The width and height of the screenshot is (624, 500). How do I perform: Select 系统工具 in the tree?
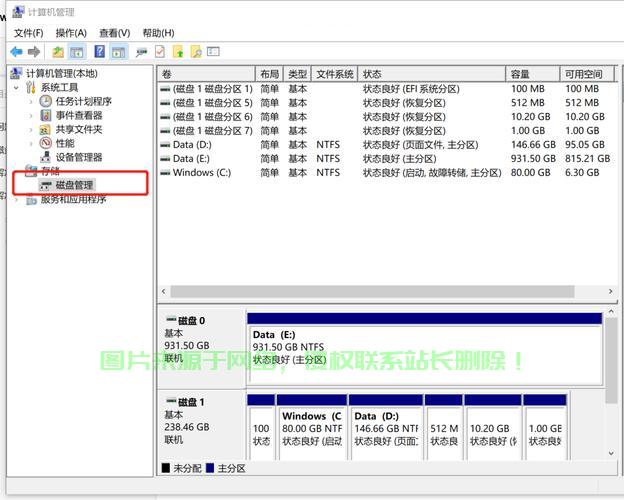pos(60,87)
